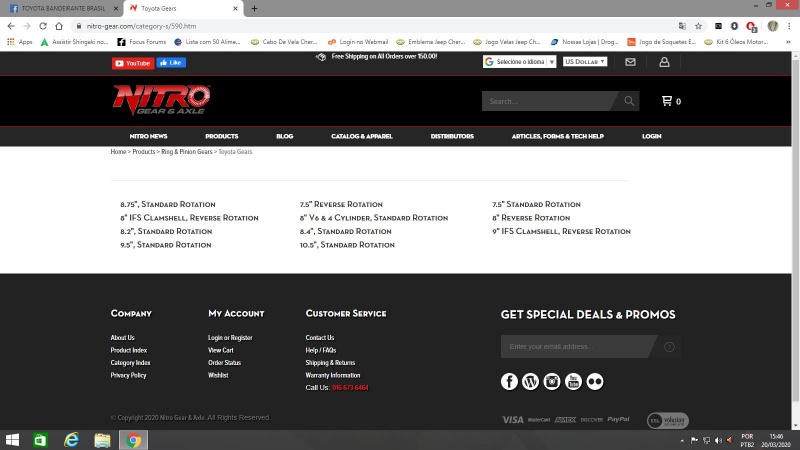This screenshot has width=800, height=450.
Task: Open the Catalog & Apparel menu
Action: (x=362, y=136)
